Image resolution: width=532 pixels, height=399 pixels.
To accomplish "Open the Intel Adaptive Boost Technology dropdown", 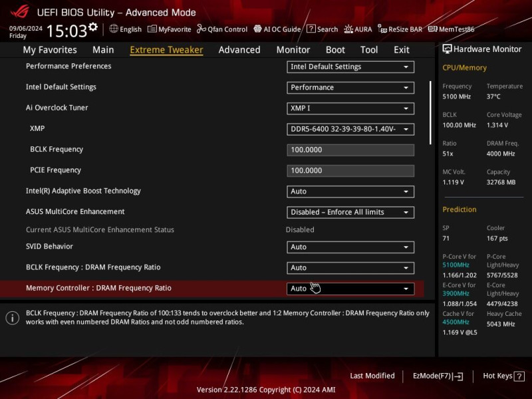I will coord(350,192).
